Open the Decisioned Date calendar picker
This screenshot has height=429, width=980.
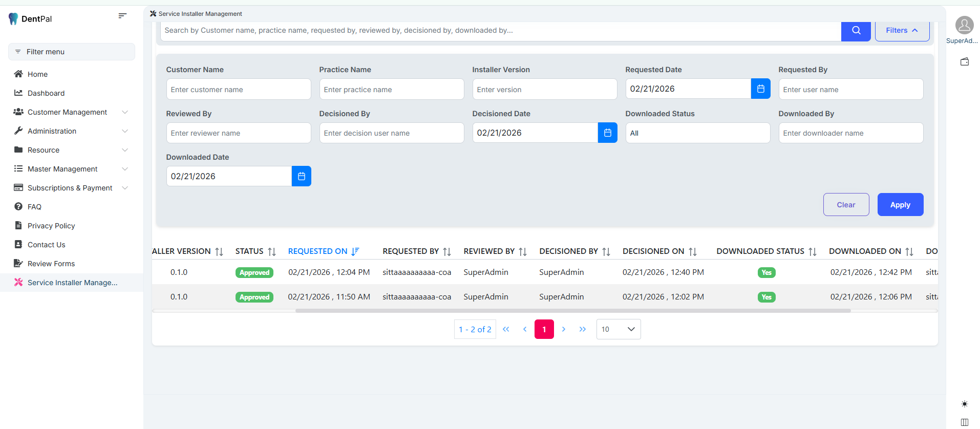click(x=607, y=133)
